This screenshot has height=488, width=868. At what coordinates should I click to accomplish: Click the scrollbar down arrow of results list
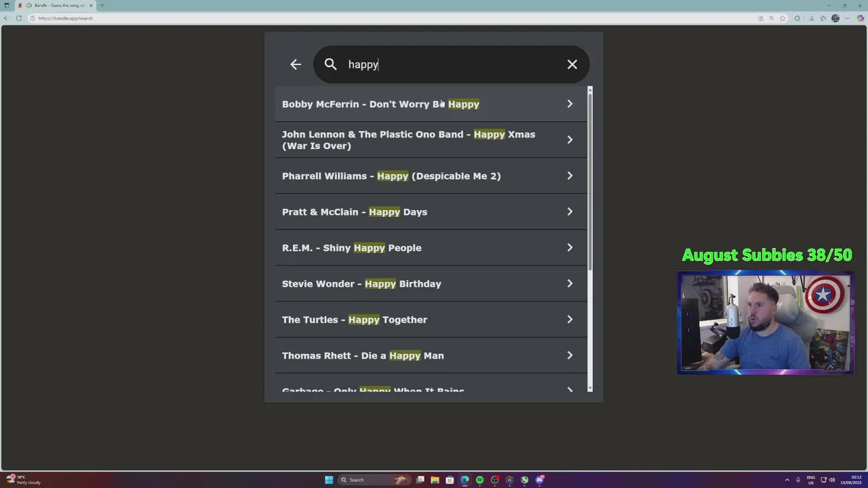[590, 388]
